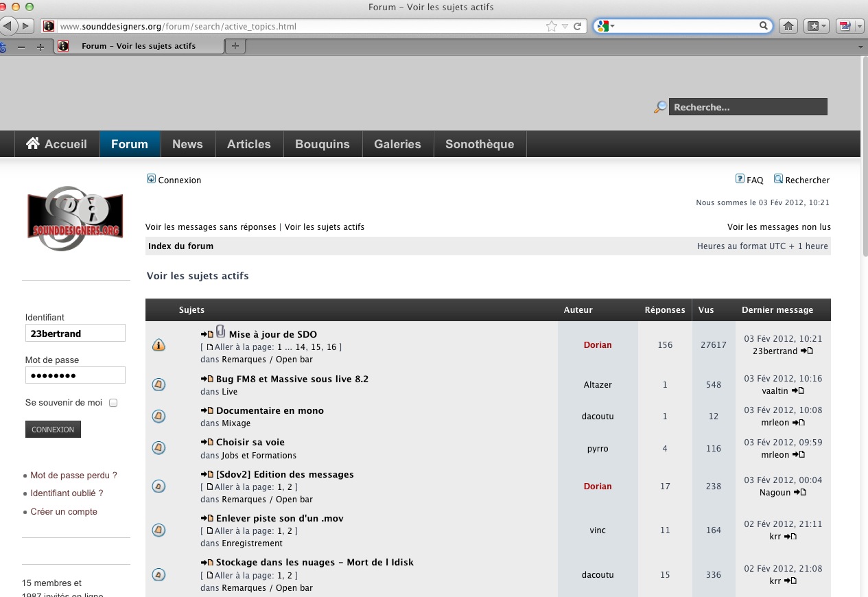Click the FAQ question-mark icon
Viewport: 868px width, 597px height.
740,179
